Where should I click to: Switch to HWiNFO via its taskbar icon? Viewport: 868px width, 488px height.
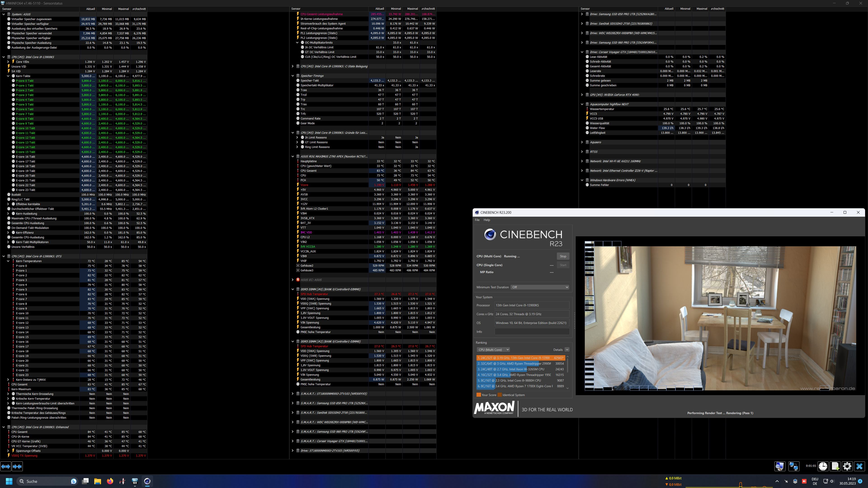coord(135,481)
